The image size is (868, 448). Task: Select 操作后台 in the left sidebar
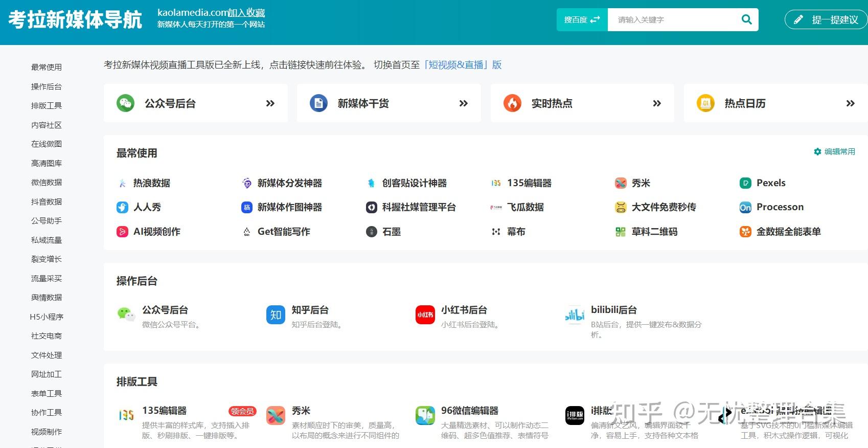pos(47,86)
